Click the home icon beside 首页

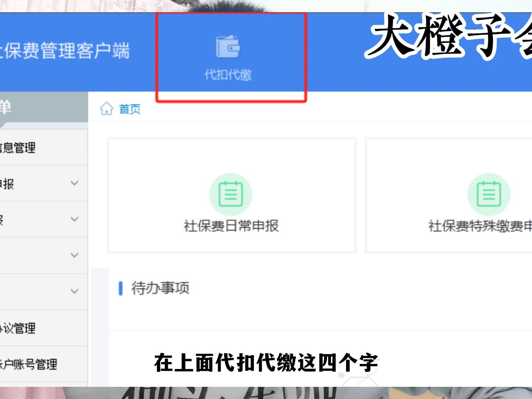pyautogui.click(x=107, y=109)
